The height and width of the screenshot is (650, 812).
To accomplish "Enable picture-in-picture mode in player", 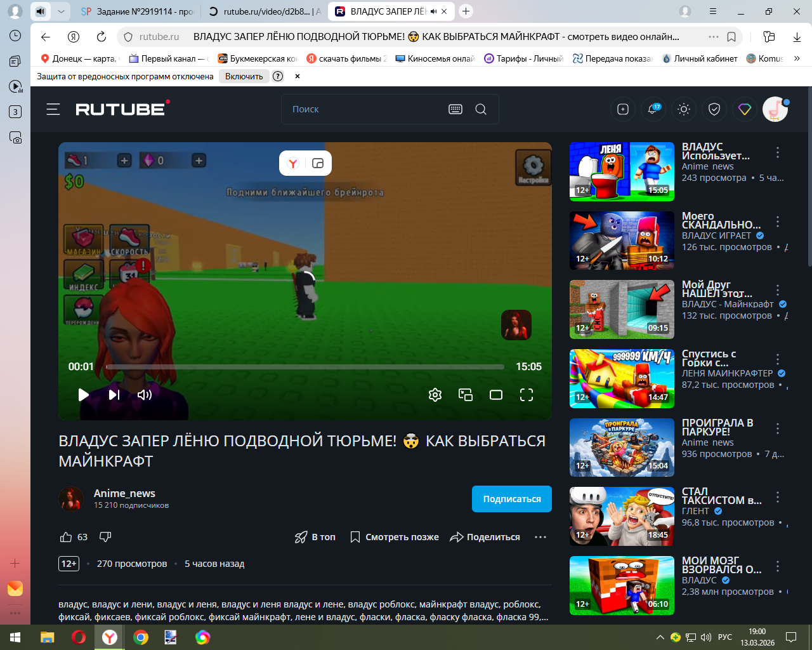I will 466,395.
